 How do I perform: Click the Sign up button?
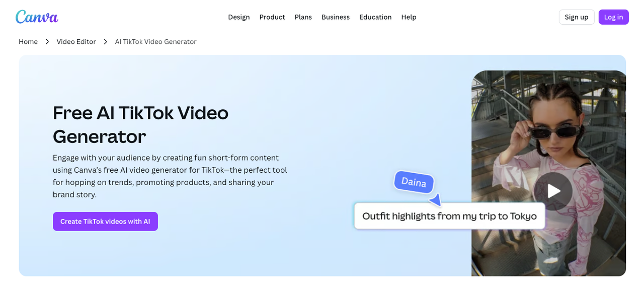coord(577,17)
